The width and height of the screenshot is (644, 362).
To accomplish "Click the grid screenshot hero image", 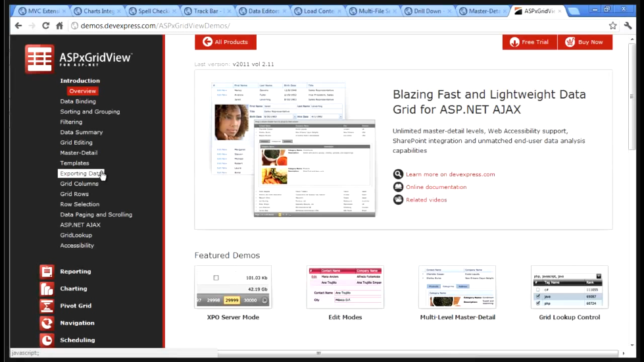I will tap(293, 149).
